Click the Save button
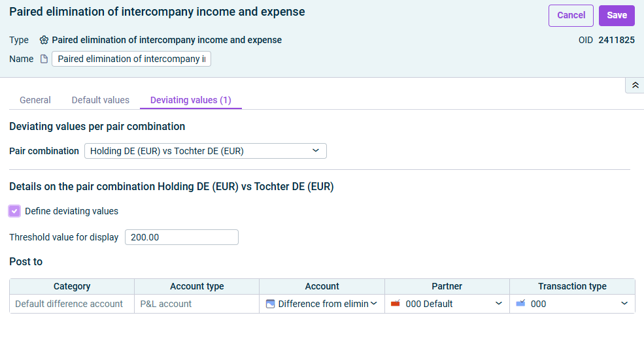Image resolution: width=644 pixels, height=343 pixels. [x=617, y=16]
